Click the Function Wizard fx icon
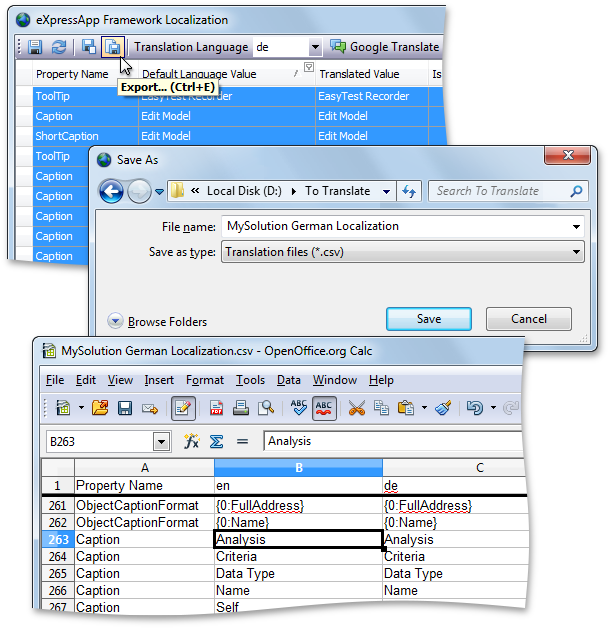 pos(191,441)
